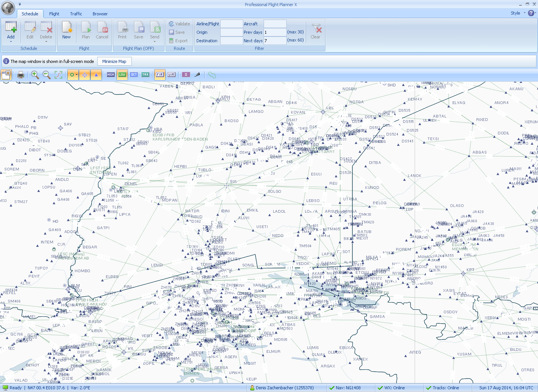538x392 pixels.
Task: Click the date and time status text
Action: [506, 388]
